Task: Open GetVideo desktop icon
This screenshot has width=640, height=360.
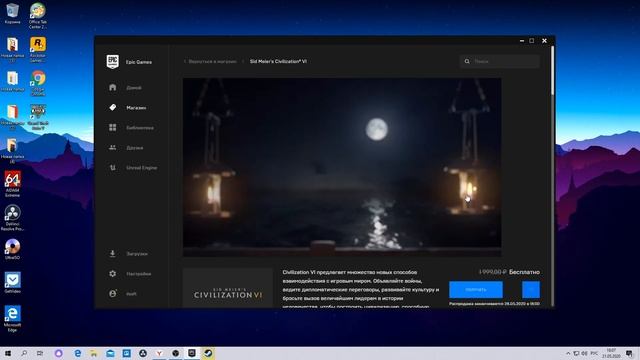Action: point(12,283)
